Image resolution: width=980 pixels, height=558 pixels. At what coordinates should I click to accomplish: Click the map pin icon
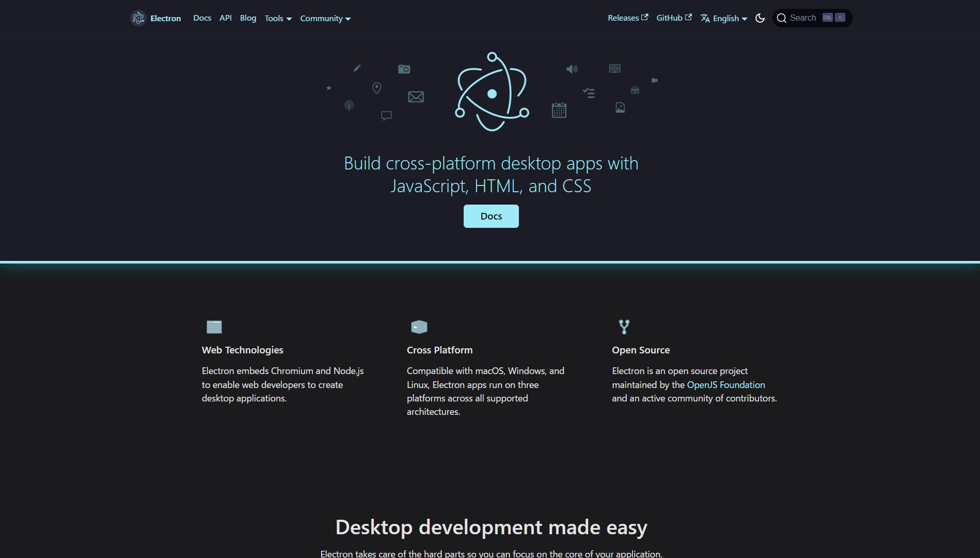[x=377, y=88]
